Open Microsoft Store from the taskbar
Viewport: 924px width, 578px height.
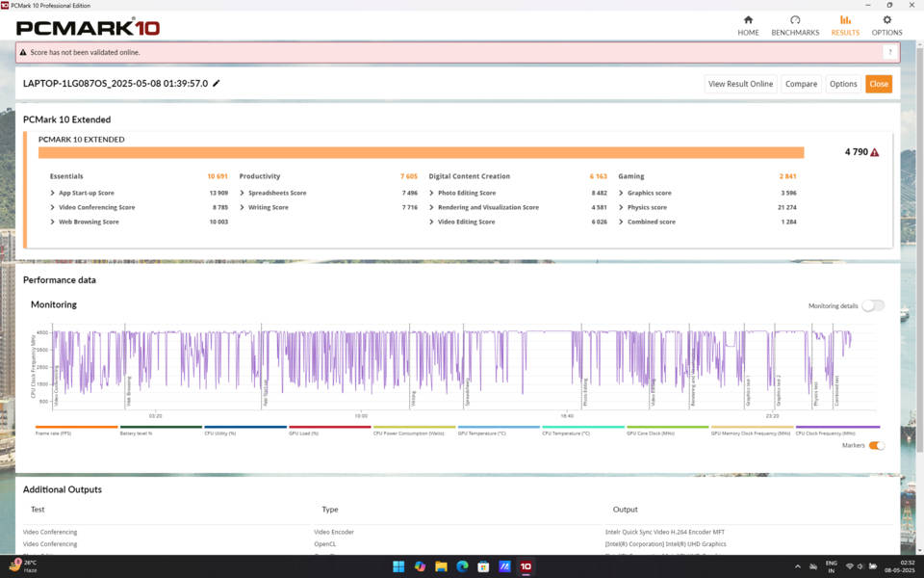tap(483, 566)
